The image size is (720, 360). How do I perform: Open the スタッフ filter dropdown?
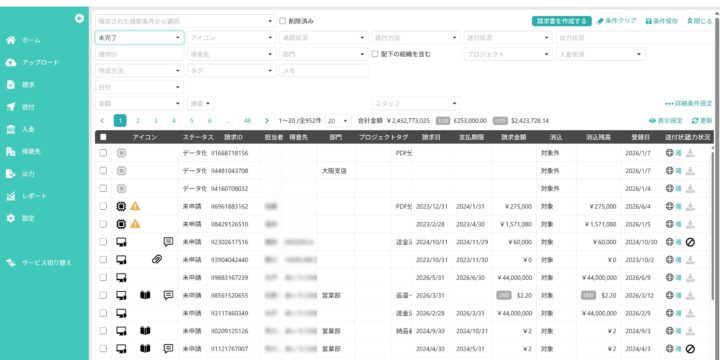pyautogui.click(x=416, y=104)
